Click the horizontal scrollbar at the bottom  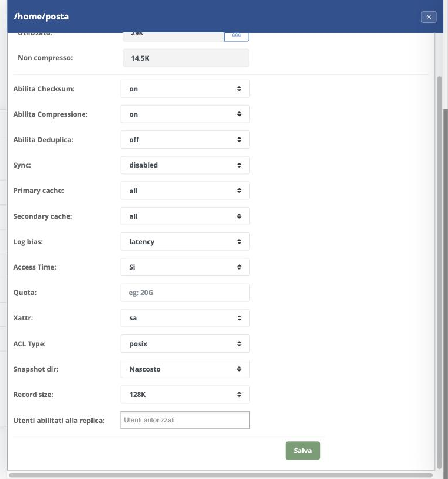(220, 475)
